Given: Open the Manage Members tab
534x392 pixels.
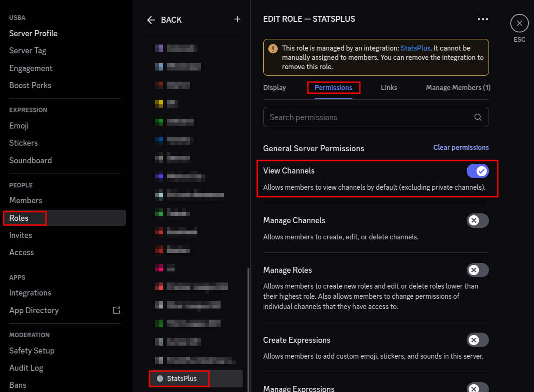Looking at the screenshot, I should tap(458, 88).
